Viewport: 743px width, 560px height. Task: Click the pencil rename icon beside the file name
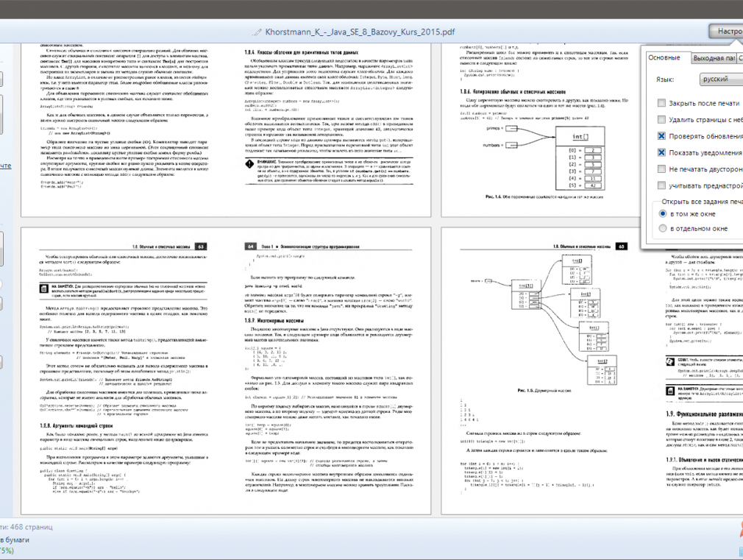click(x=256, y=32)
